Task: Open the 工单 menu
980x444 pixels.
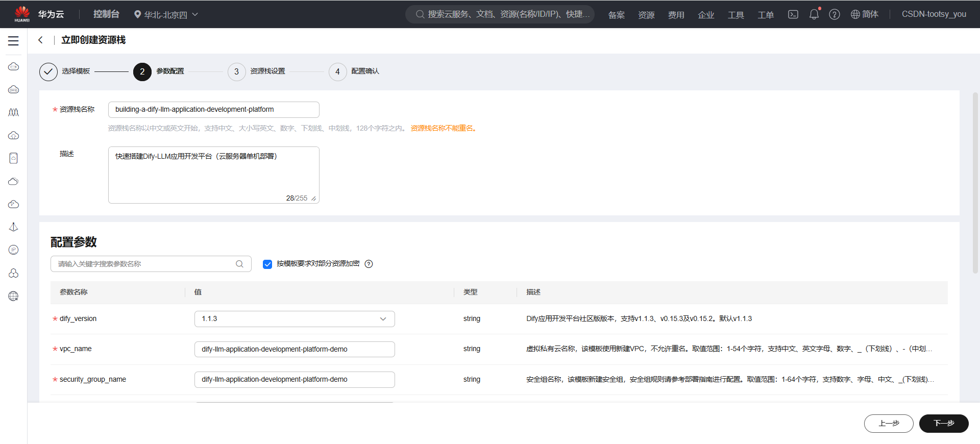Action: [x=766, y=15]
